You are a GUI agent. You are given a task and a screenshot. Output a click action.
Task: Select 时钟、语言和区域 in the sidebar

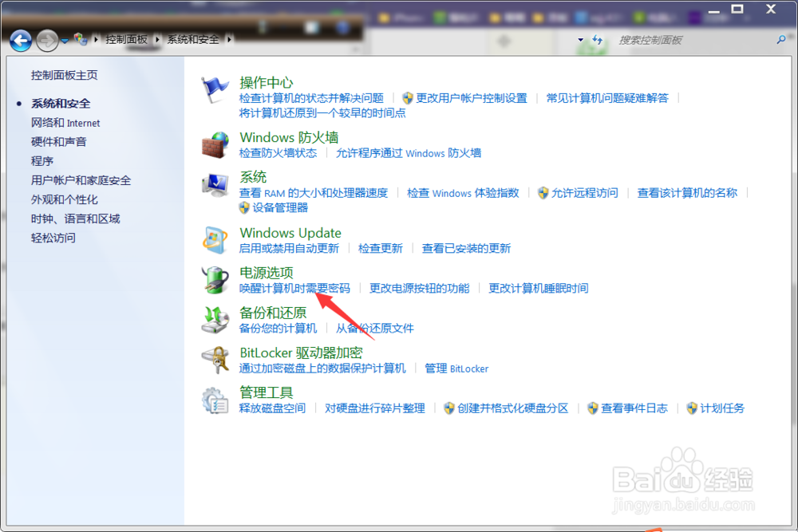pyautogui.click(x=75, y=219)
